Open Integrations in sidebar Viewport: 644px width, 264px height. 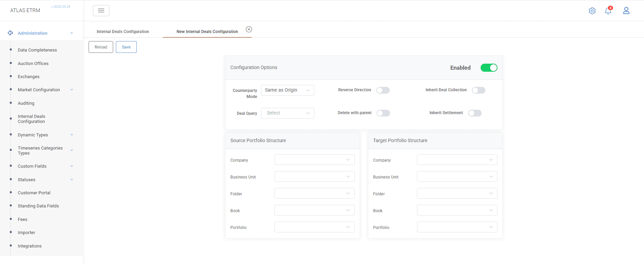30,246
